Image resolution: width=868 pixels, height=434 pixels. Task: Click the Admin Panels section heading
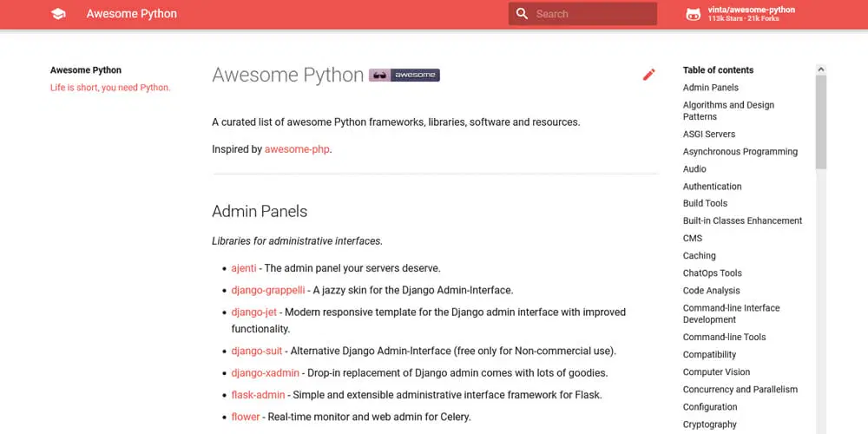click(260, 212)
